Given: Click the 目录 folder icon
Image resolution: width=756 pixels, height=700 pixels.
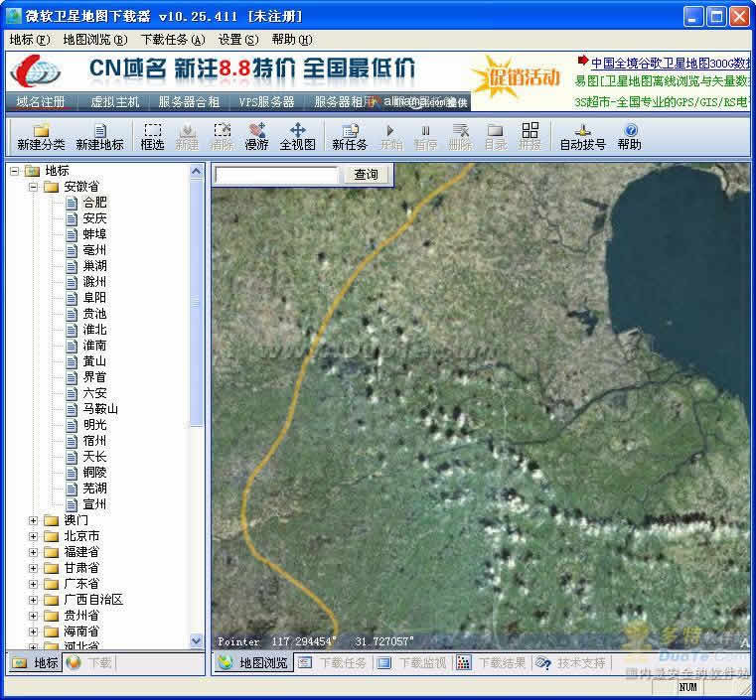Looking at the screenshot, I should (x=495, y=137).
